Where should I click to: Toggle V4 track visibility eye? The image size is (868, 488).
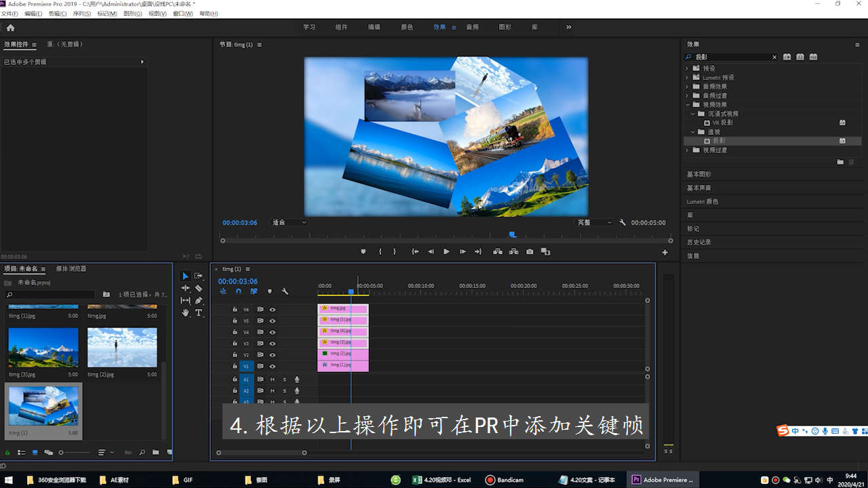click(273, 332)
